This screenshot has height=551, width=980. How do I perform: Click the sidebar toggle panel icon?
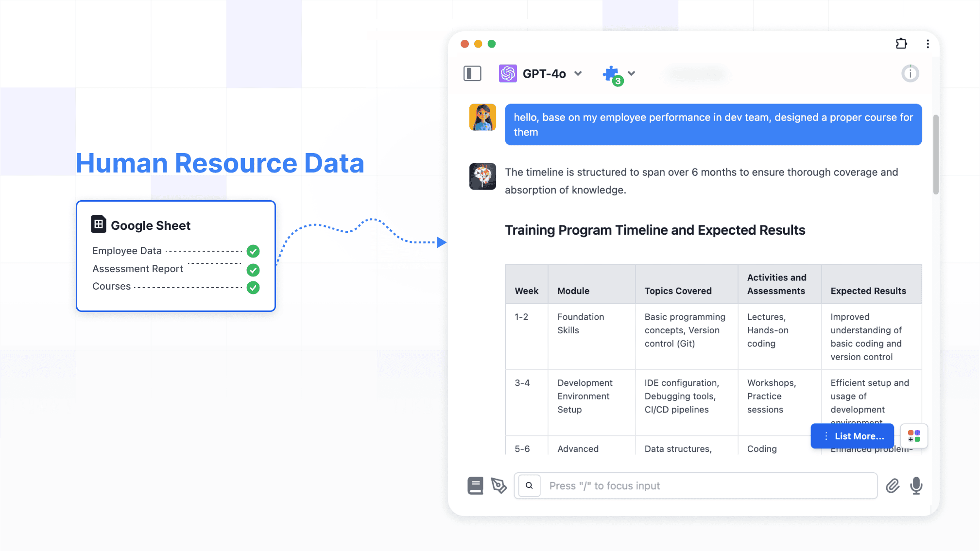coord(472,73)
